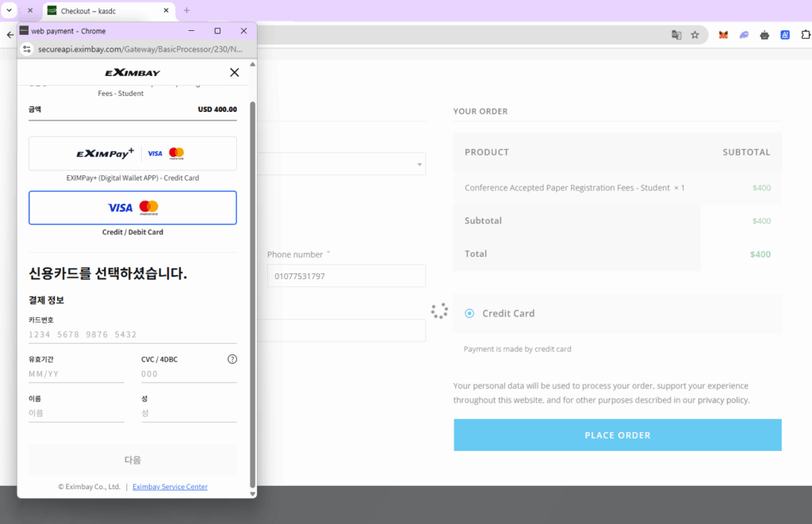Focus the first name (이름) field
812x524 pixels.
pos(76,413)
